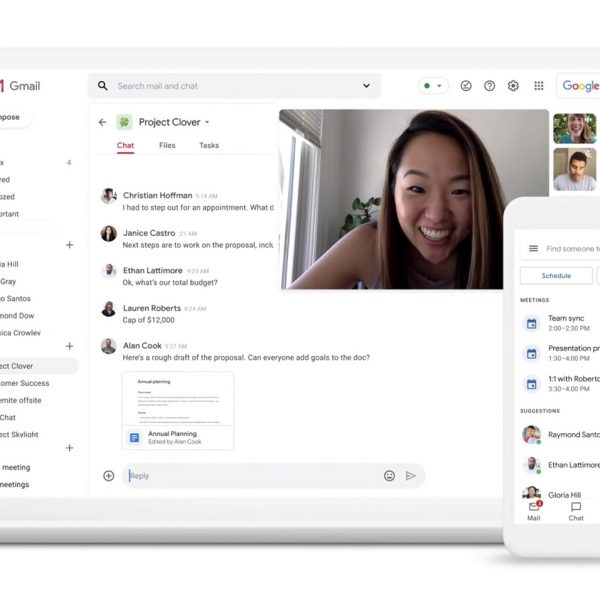Click the Reply message input field
Screen dimensions: 600x600
[250, 476]
